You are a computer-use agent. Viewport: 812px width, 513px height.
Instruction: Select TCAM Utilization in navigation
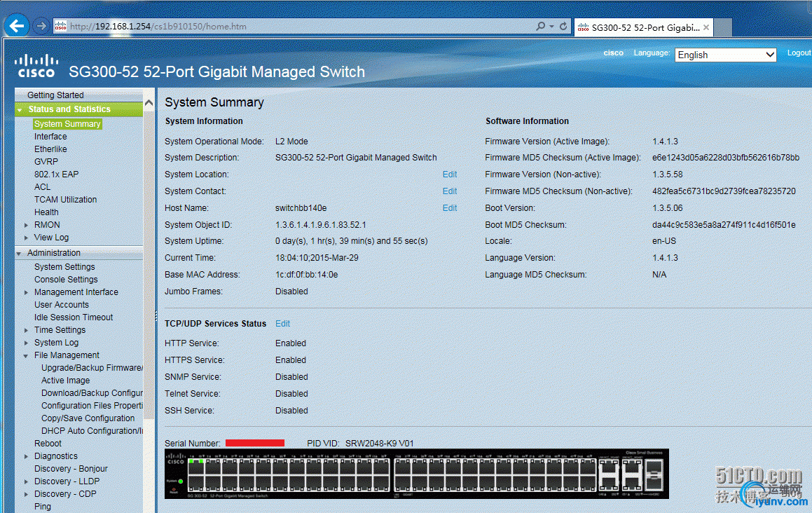pyautogui.click(x=65, y=200)
